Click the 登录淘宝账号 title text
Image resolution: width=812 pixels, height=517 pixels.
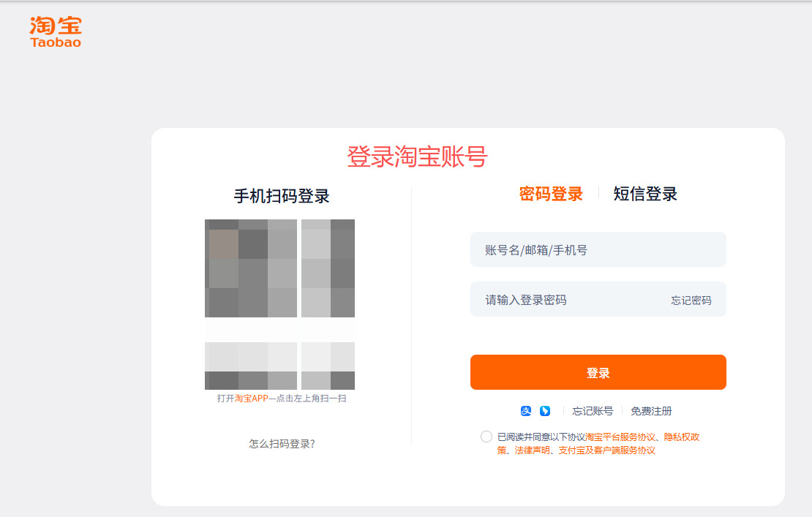[x=417, y=156]
